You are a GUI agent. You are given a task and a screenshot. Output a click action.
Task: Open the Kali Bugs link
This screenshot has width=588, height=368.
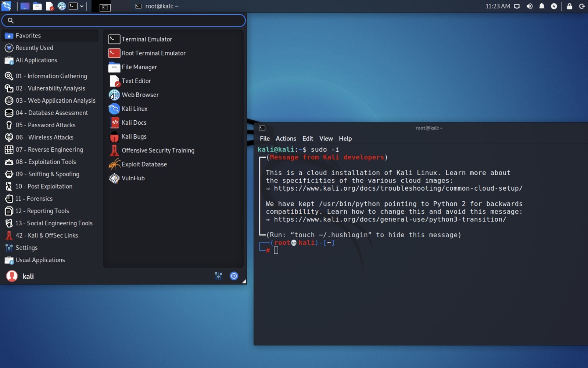173,137
